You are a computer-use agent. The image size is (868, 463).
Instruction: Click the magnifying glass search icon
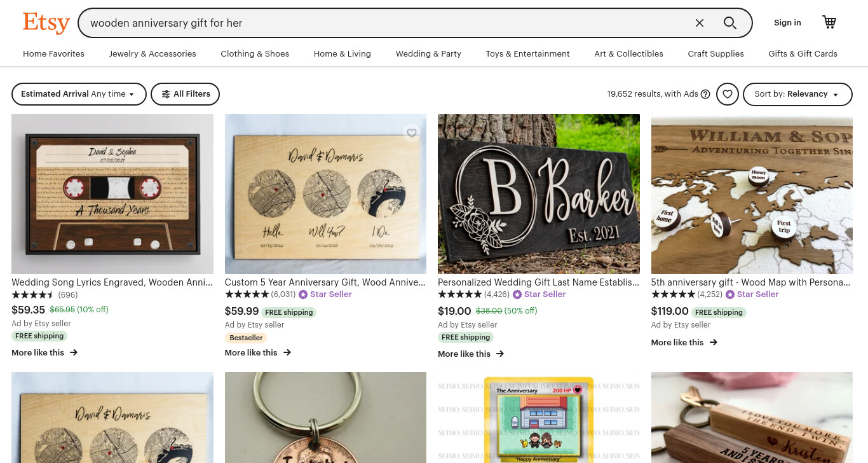point(730,23)
